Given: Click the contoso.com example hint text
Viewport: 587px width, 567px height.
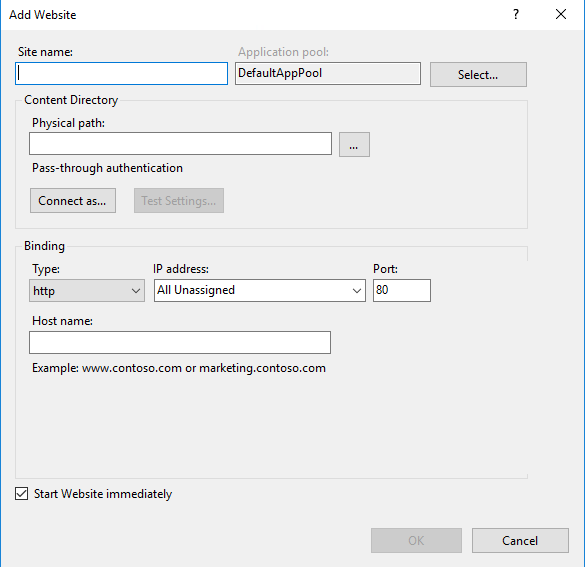Looking at the screenshot, I should coord(179,368).
